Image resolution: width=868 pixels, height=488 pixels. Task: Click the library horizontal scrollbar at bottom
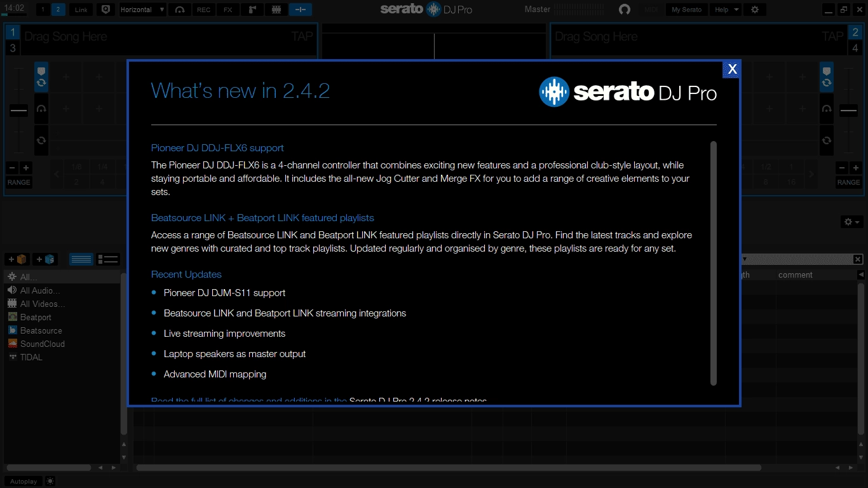coord(449,468)
